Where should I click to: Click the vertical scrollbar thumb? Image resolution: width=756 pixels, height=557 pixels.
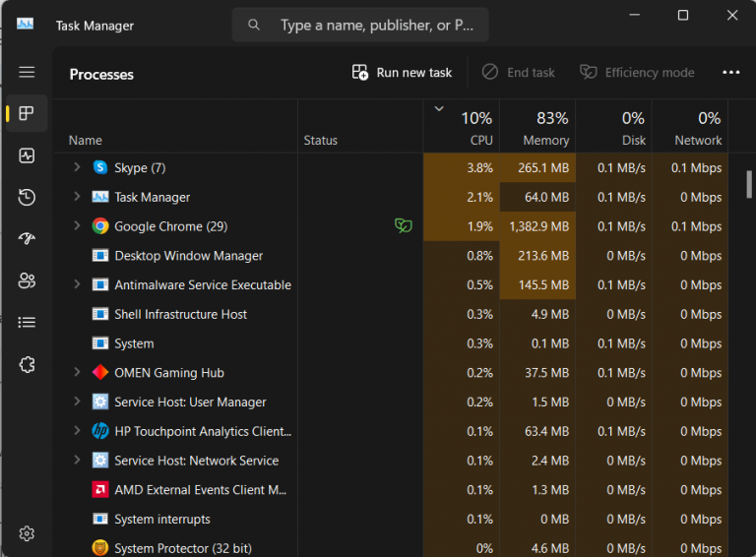[x=749, y=184]
